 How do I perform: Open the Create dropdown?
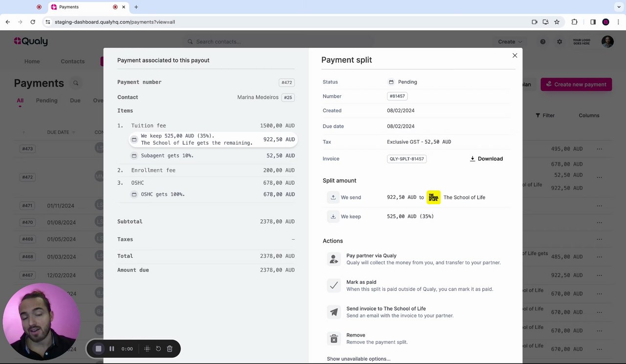click(x=510, y=42)
